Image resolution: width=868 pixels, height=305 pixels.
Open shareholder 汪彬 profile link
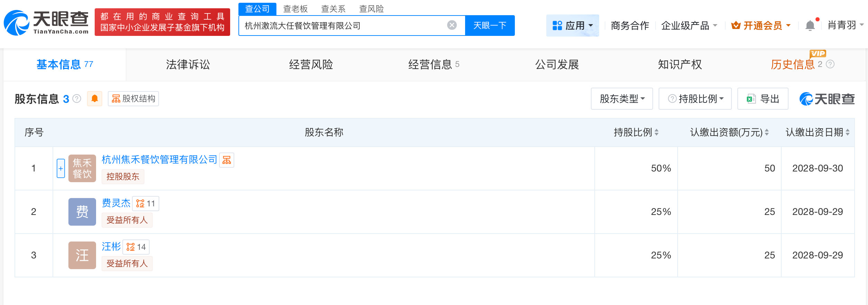click(111, 246)
